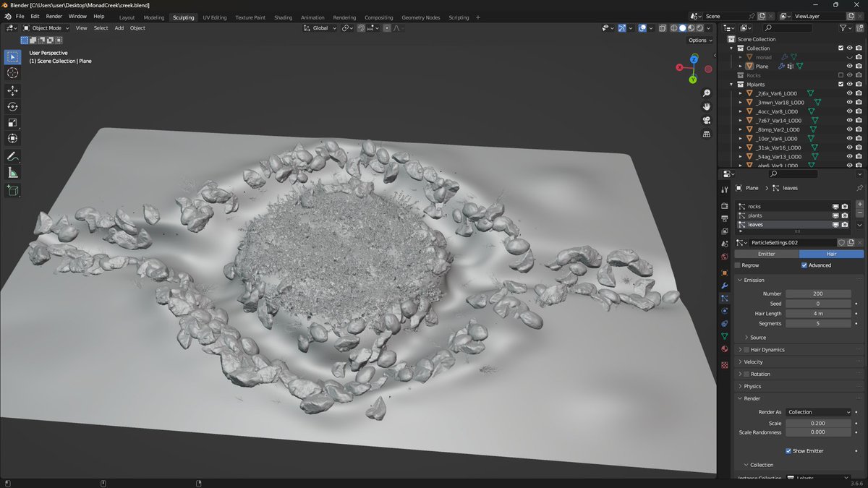Expand the Plane object in outliner
This screenshot has width=868, height=488.
point(740,66)
